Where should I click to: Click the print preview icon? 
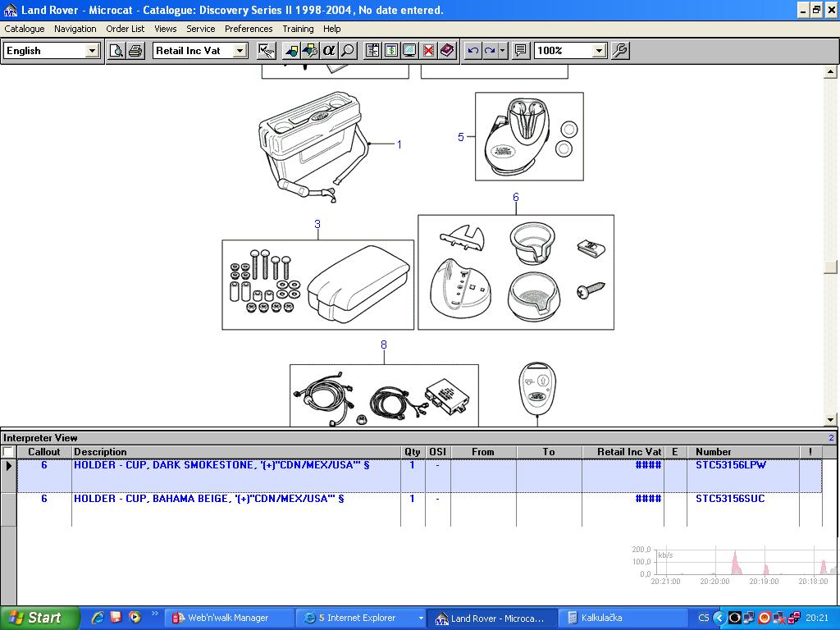[117, 51]
